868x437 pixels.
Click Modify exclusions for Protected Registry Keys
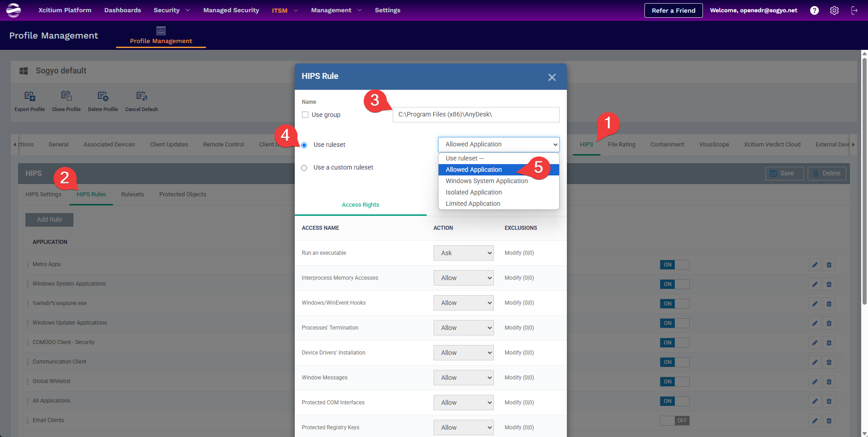pos(519,427)
